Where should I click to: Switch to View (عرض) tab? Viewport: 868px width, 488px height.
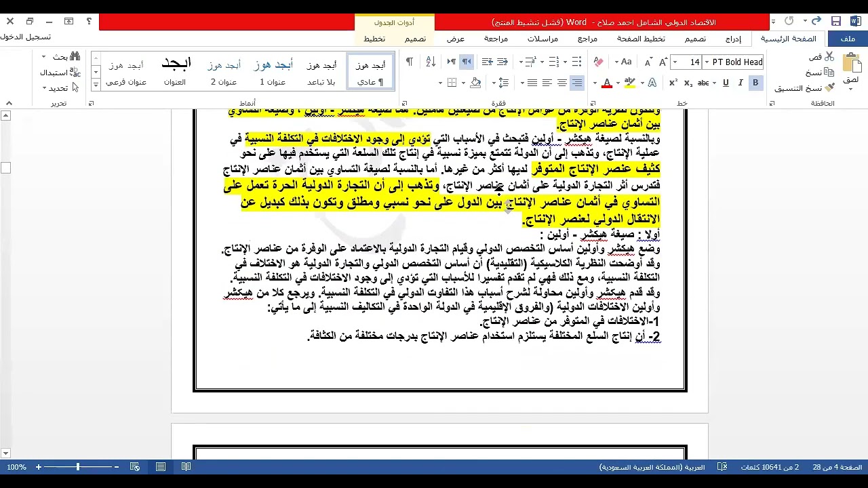tap(456, 39)
